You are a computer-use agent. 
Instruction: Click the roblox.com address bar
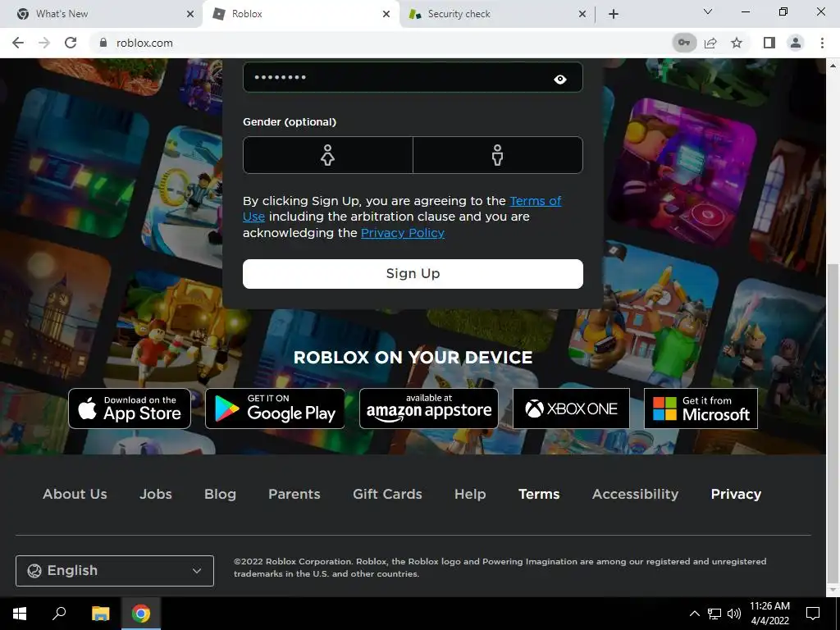click(375, 43)
